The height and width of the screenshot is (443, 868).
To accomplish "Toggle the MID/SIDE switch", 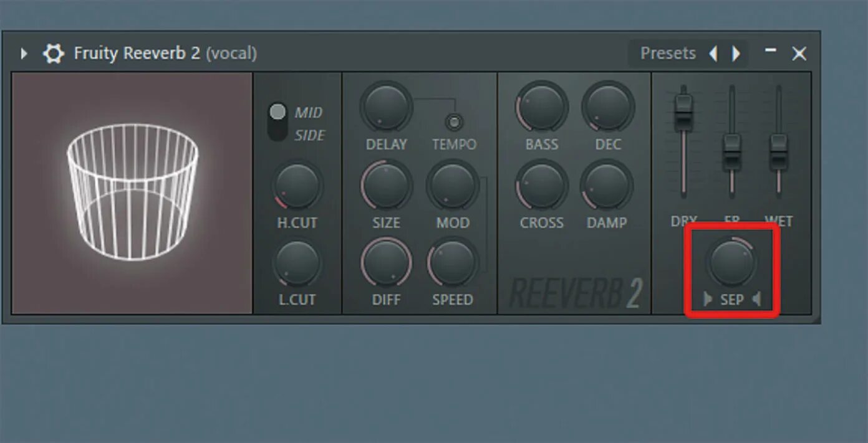I will pos(277,121).
